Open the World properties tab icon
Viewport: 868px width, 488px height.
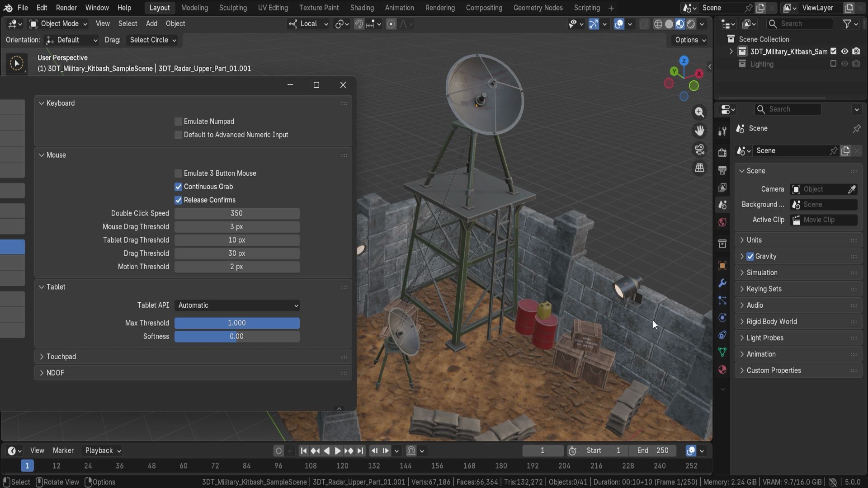coord(722,222)
